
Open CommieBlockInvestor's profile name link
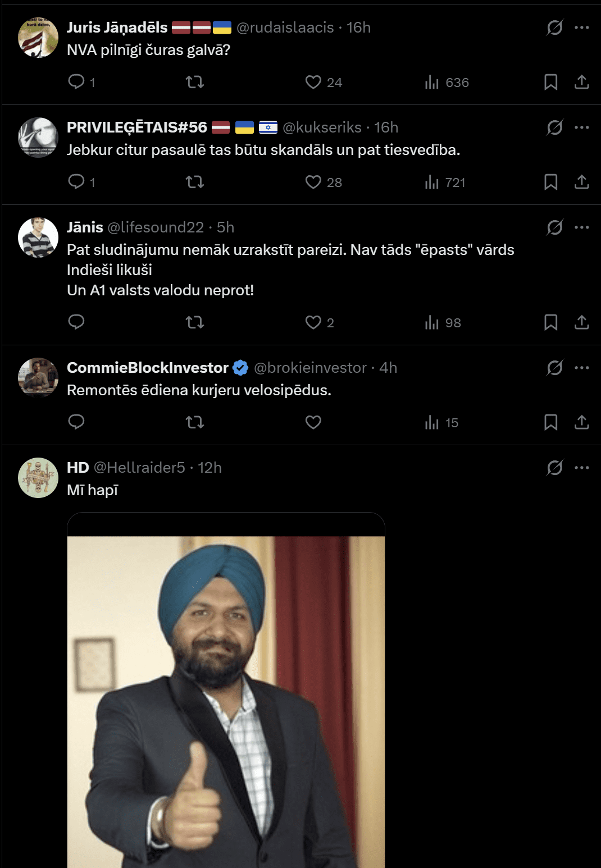[x=147, y=368]
